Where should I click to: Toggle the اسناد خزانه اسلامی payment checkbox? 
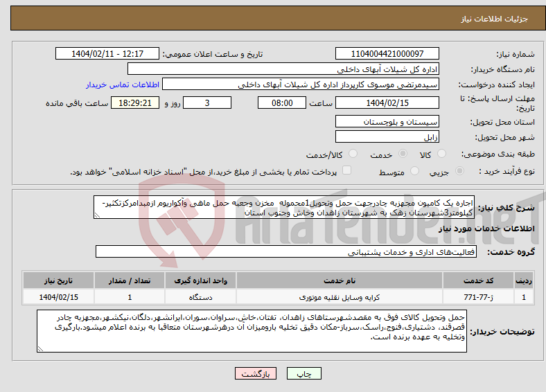coord(346,170)
